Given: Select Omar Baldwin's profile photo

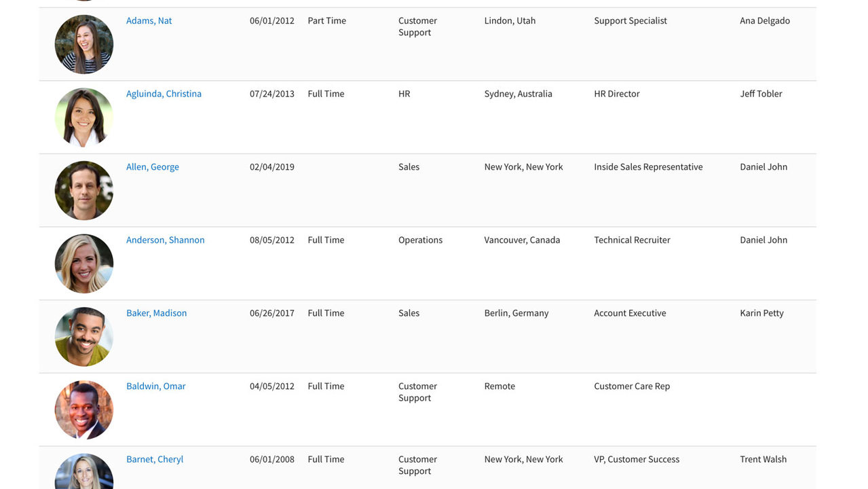Looking at the screenshot, I should tap(84, 410).
